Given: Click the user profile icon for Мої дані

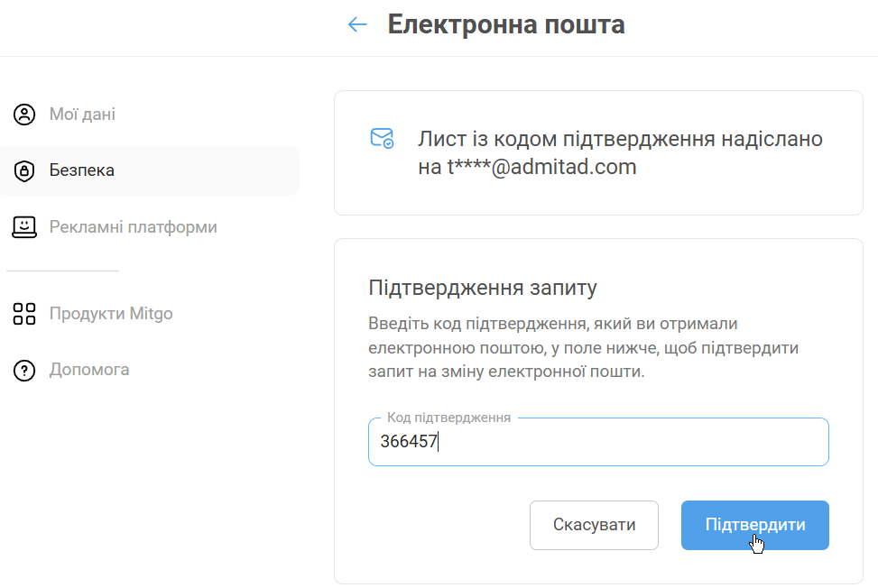Looking at the screenshot, I should click(x=24, y=115).
